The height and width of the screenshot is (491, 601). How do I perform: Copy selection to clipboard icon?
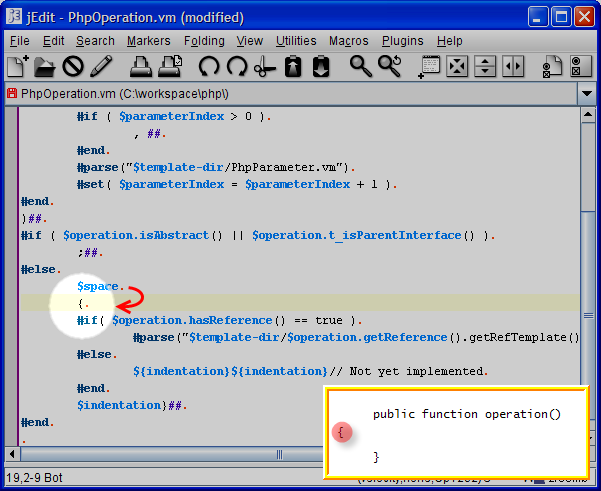point(293,67)
